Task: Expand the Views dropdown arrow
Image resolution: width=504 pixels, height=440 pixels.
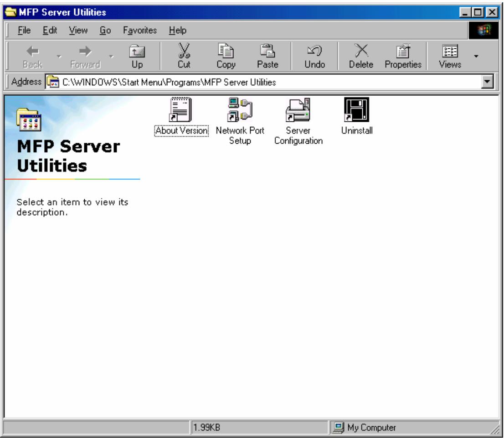Action: coord(476,56)
